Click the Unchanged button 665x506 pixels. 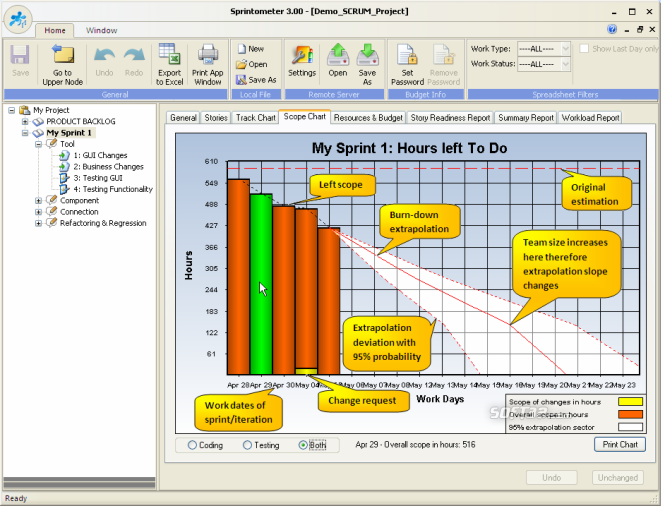coord(618,478)
